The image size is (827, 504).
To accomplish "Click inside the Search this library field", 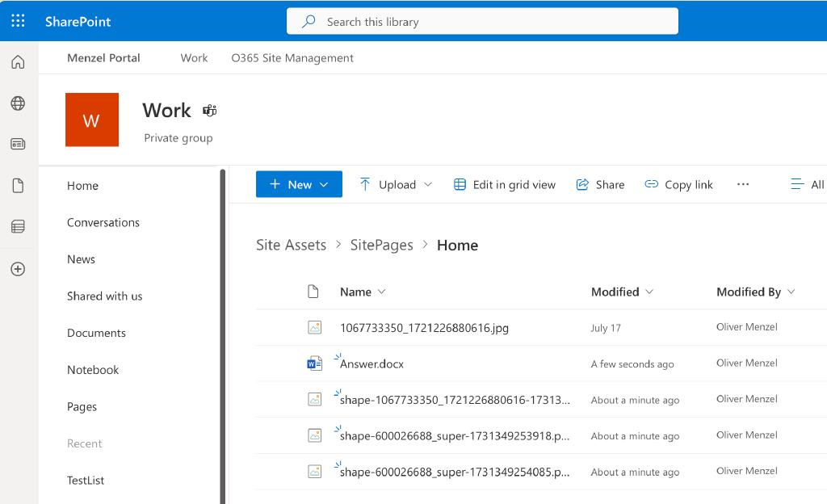I will pyautogui.click(x=482, y=21).
